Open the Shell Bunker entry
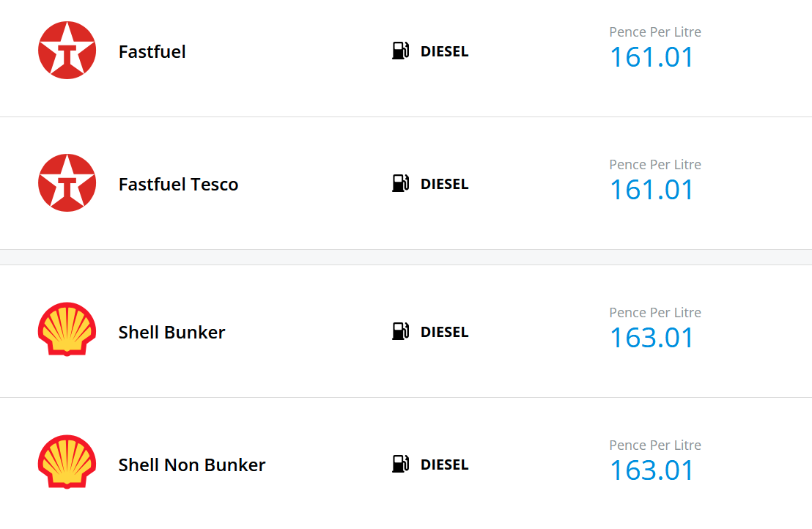This screenshot has width=812, height=529. pos(171,333)
